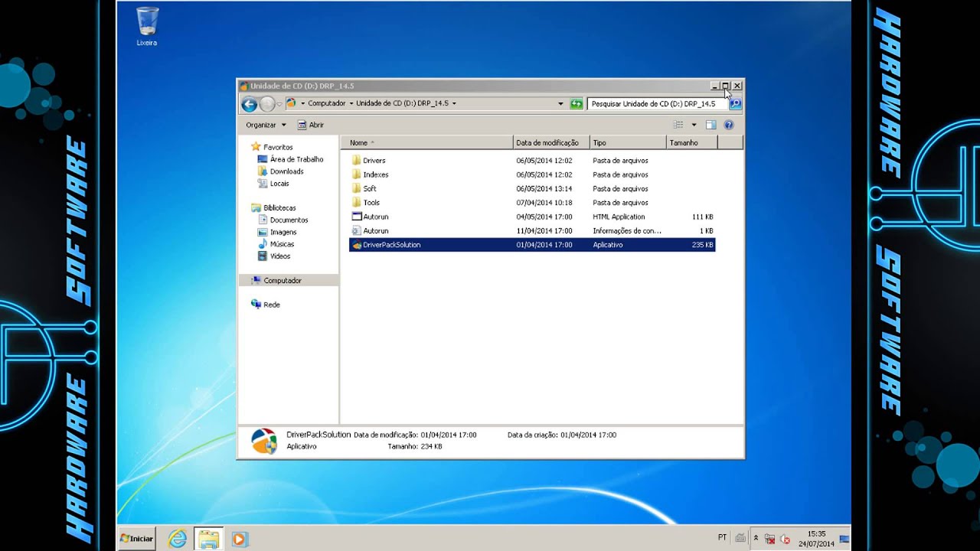Click Favoritos in the navigation pane
Viewport: 980px width, 551px height.
click(278, 147)
